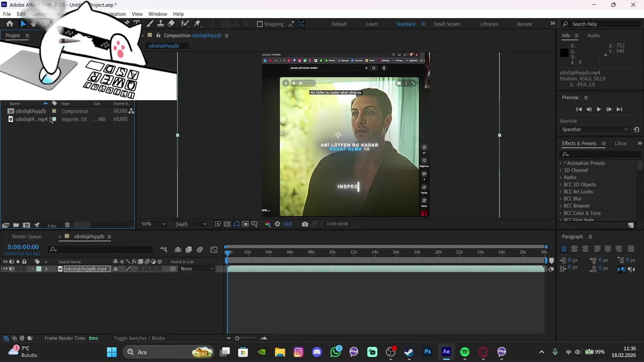The width and height of the screenshot is (644, 362).
Task: Delete selected project items with trash icon
Action: pos(67,225)
